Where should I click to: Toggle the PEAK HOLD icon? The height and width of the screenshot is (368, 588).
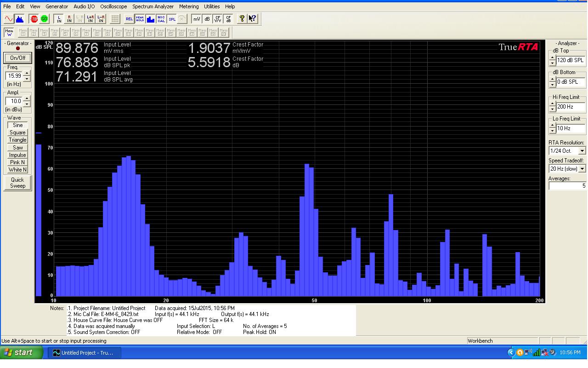140,19
